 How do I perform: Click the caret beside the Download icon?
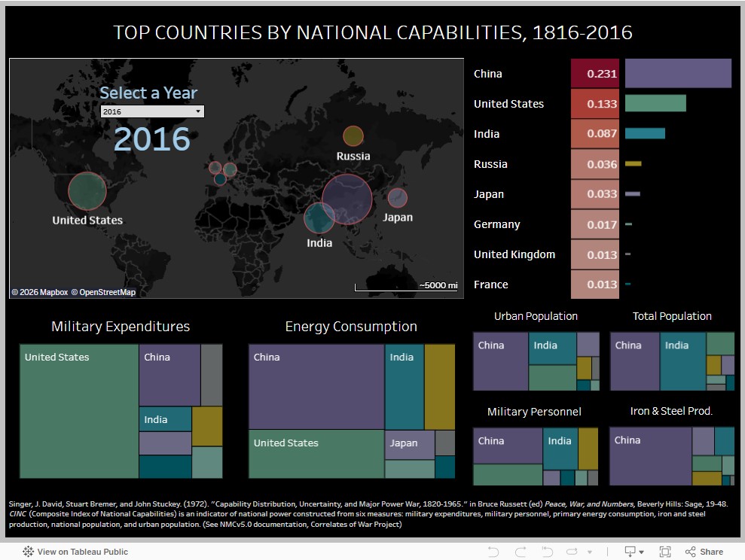pyautogui.click(x=643, y=552)
